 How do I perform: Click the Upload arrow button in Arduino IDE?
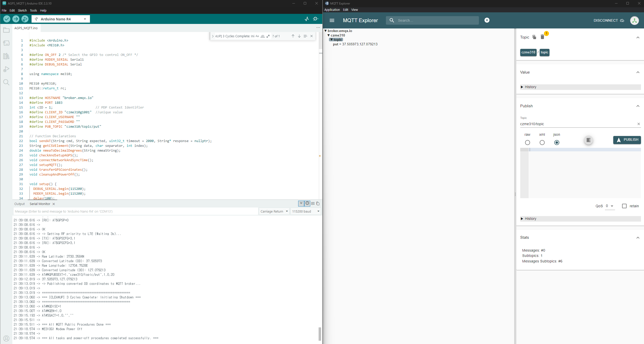point(16,19)
